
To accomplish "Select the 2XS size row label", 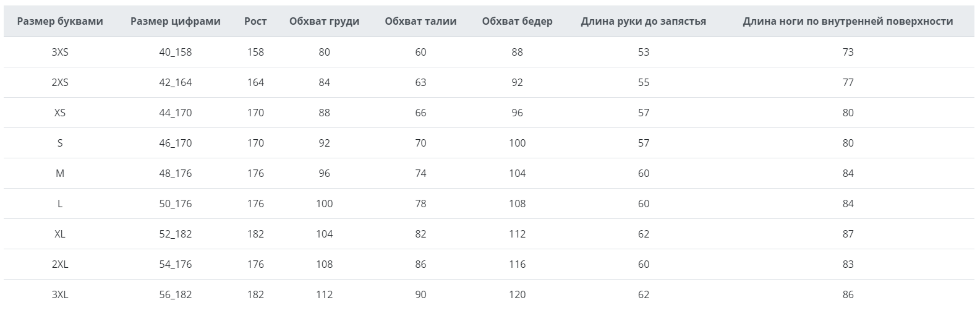I will click(x=60, y=82).
